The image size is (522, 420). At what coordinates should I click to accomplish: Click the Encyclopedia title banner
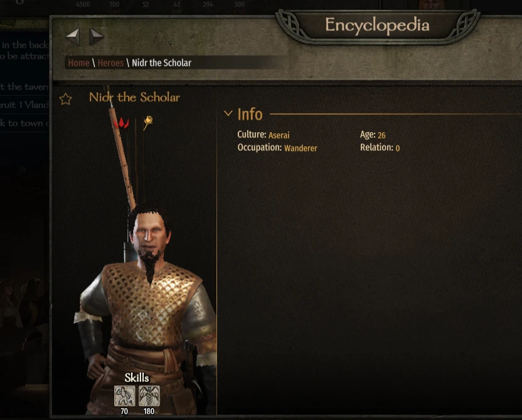point(377,25)
